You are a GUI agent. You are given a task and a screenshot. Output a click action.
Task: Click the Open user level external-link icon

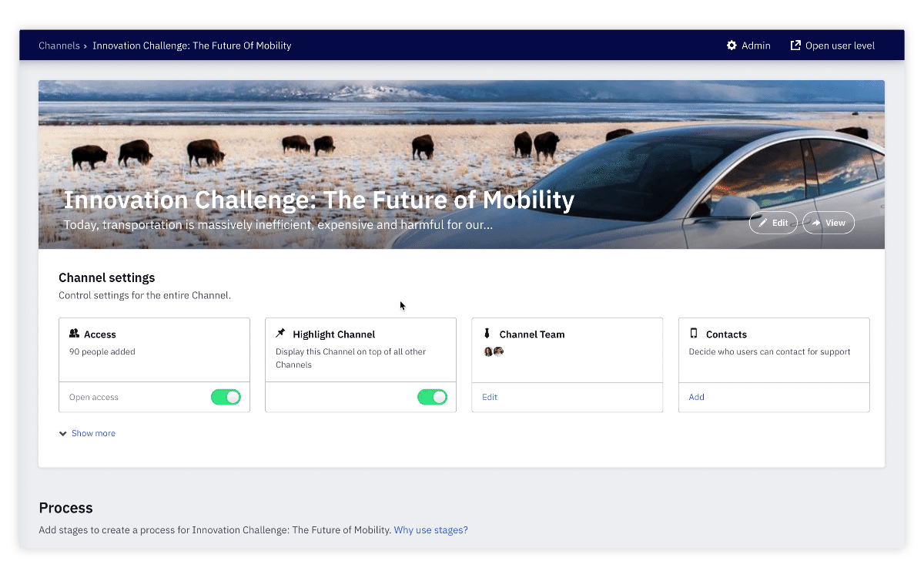[795, 45]
